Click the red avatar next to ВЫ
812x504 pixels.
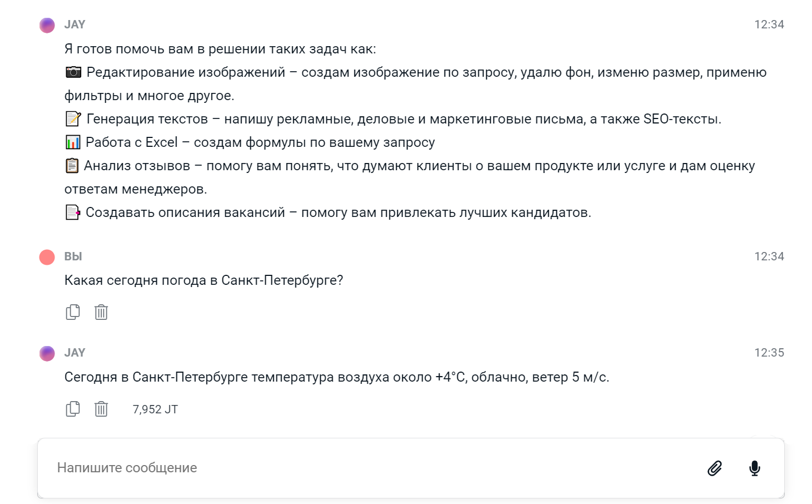[47, 257]
